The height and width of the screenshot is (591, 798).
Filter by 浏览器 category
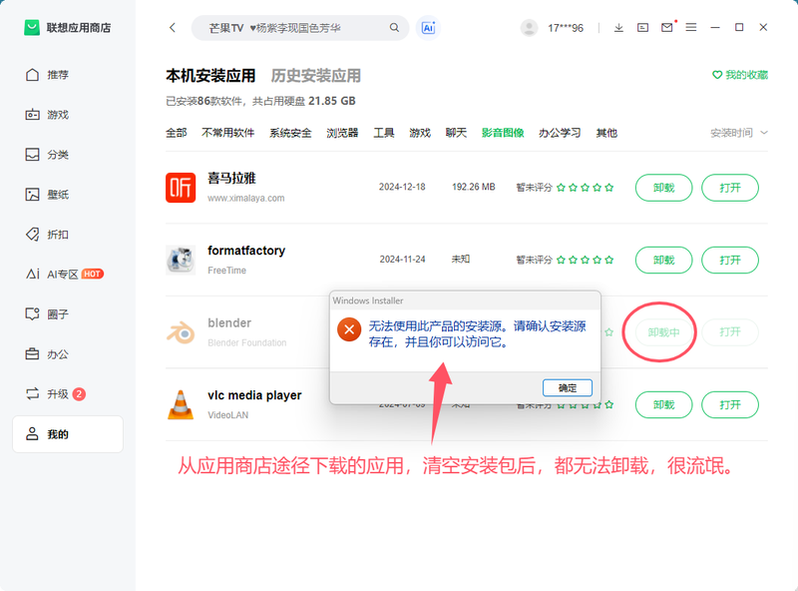point(343,133)
